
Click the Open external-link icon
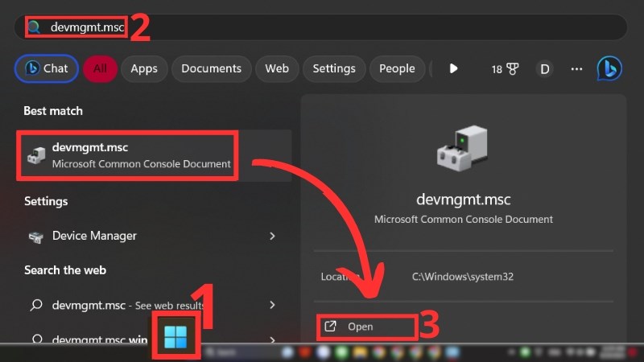(x=331, y=327)
